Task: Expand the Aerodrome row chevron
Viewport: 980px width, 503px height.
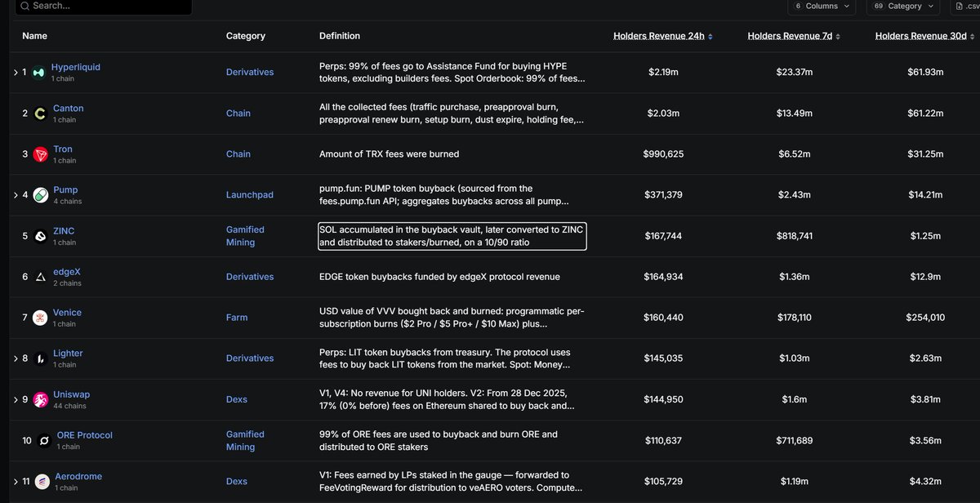Action: 16,482
